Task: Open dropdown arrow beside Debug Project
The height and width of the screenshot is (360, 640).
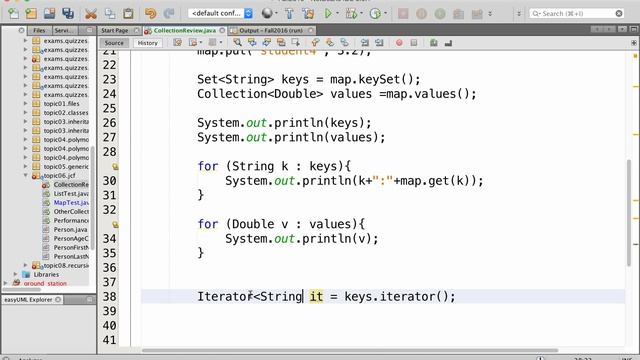Action: coord(361,13)
